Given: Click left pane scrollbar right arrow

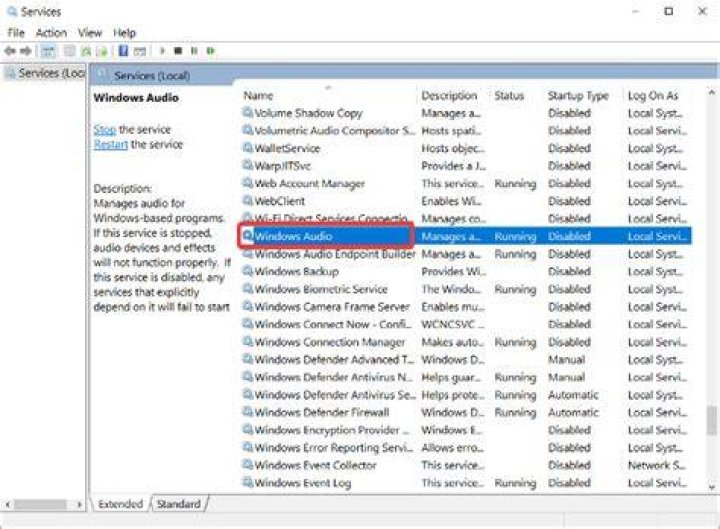Looking at the screenshot, I should 79,504.
